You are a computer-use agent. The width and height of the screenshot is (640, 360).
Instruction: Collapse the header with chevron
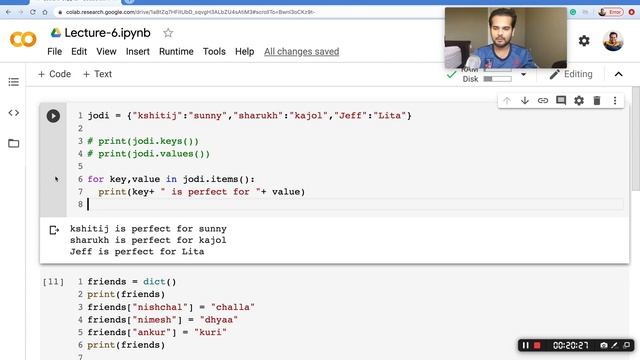[618, 74]
